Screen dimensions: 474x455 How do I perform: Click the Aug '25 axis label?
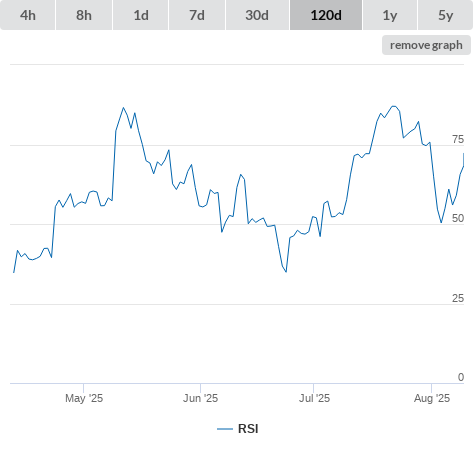pos(432,398)
